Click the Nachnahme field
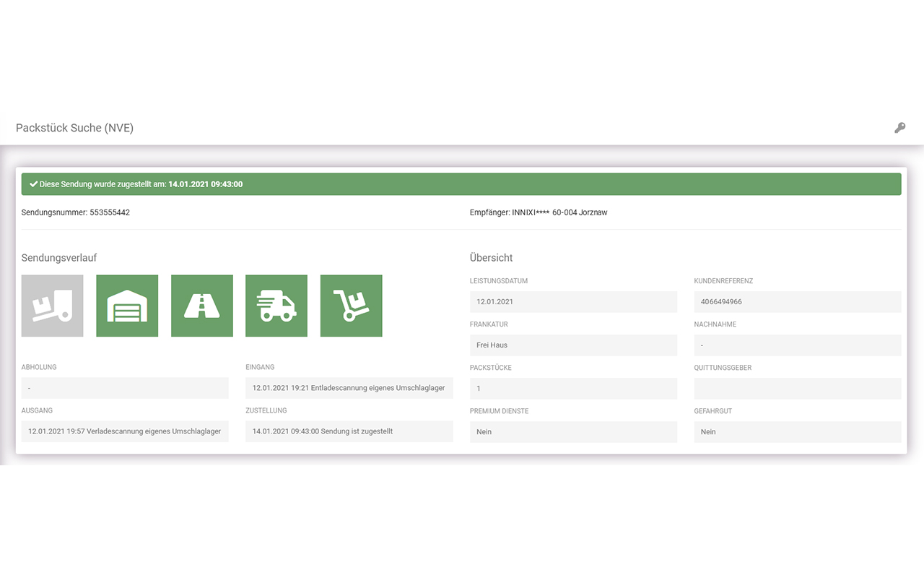Image resolution: width=924 pixels, height=578 pixels. [x=797, y=345]
